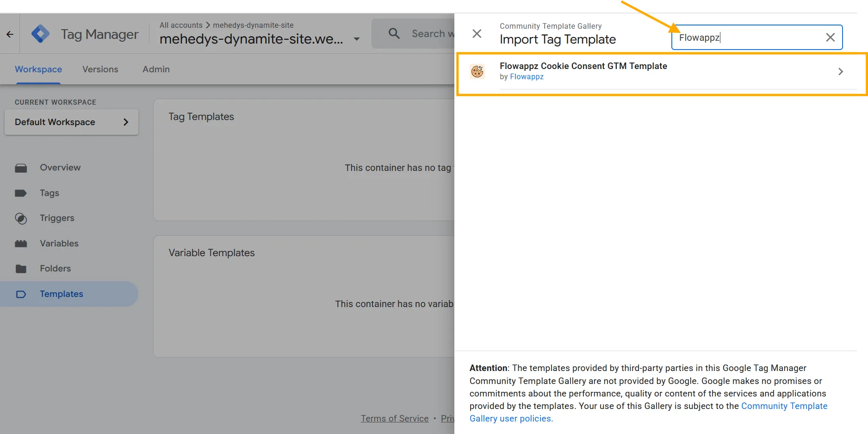Open Tags in the sidebar
868x434 pixels.
[x=50, y=193]
